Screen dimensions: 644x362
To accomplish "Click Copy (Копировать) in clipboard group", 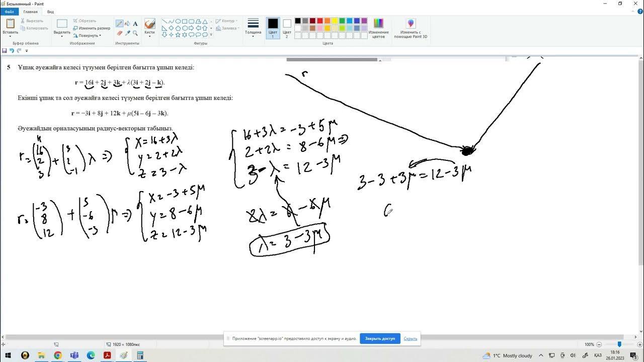I will point(34,28).
